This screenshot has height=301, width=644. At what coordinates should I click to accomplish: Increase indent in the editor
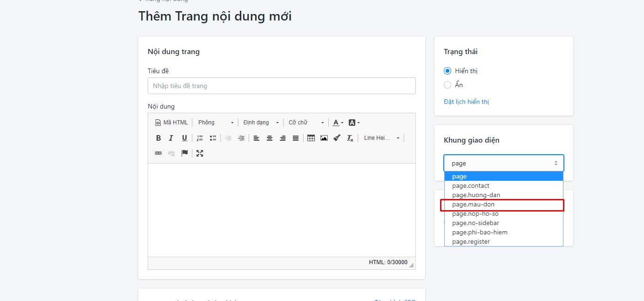(x=241, y=138)
